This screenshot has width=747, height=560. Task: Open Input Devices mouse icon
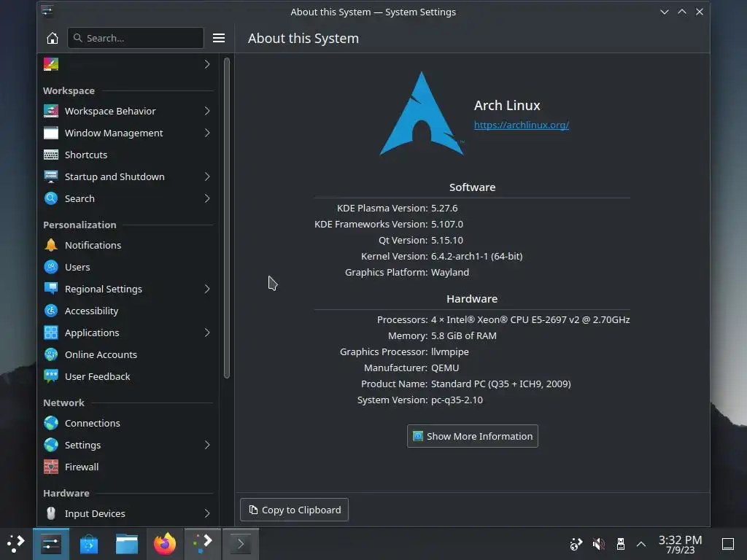coord(51,514)
